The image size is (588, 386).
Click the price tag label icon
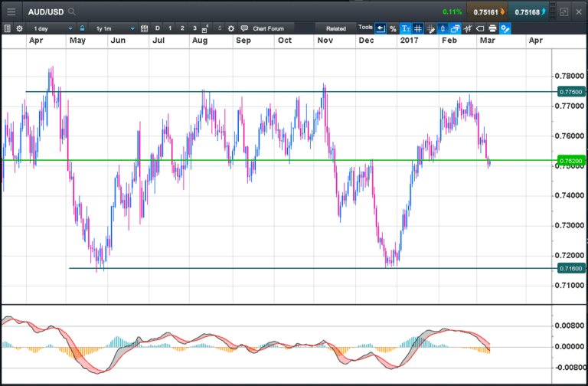pos(480,28)
